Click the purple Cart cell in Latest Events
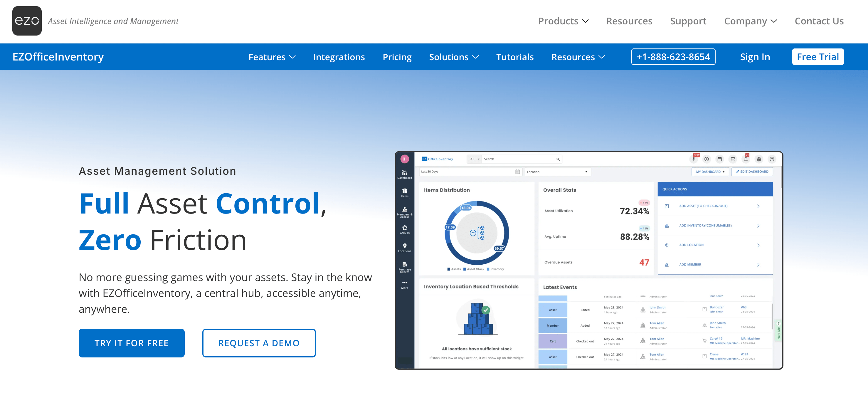 point(553,341)
